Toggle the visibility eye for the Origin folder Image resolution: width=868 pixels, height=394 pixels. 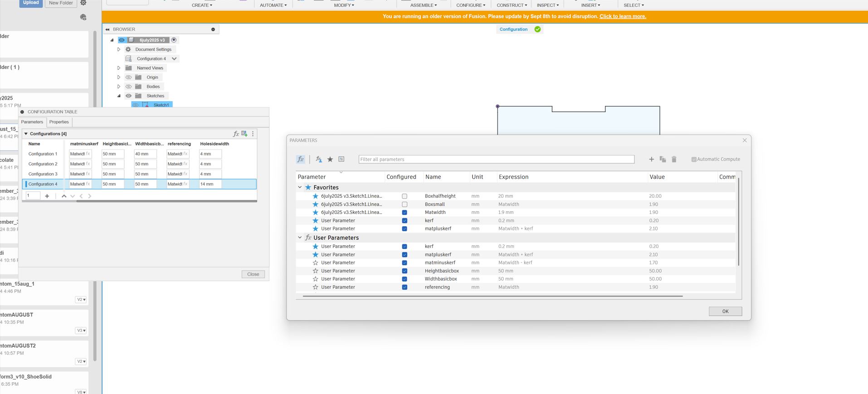pos(128,78)
